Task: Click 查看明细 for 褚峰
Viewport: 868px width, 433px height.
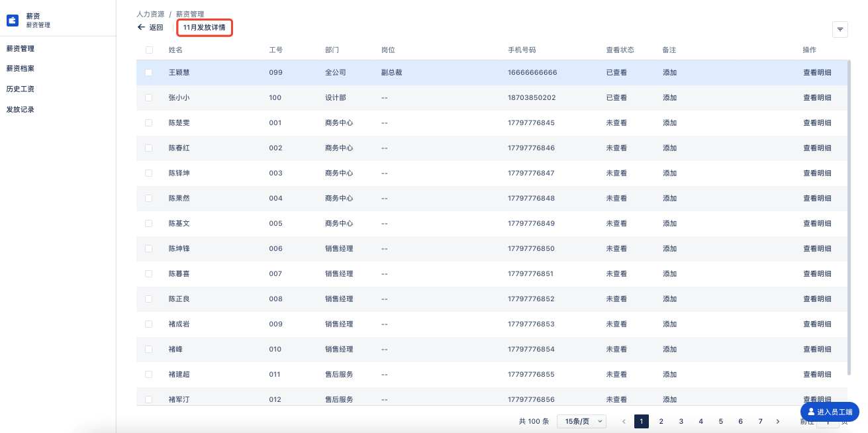Action: pyautogui.click(x=817, y=349)
